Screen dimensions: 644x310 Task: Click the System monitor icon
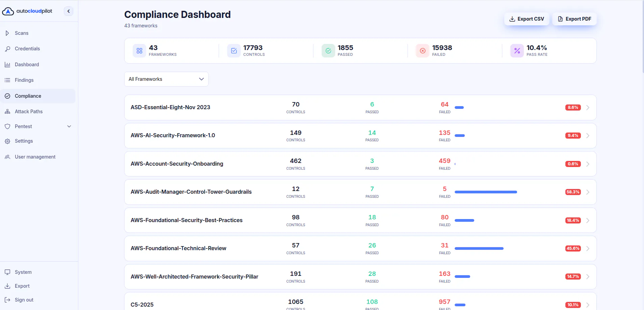pyautogui.click(x=7, y=272)
